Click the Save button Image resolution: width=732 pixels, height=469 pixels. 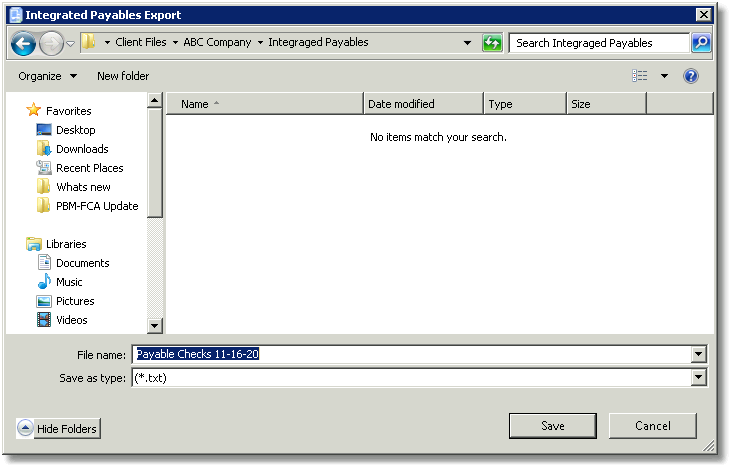pos(553,426)
